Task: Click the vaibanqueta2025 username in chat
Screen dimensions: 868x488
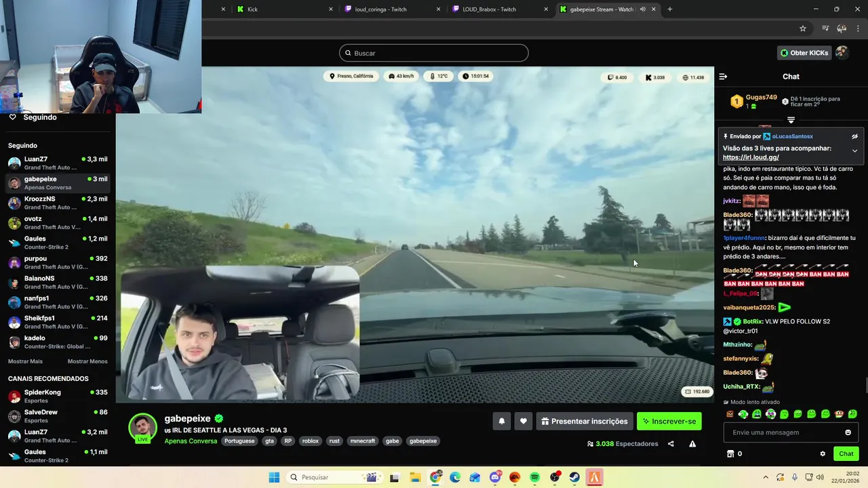Action: tap(749, 307)
